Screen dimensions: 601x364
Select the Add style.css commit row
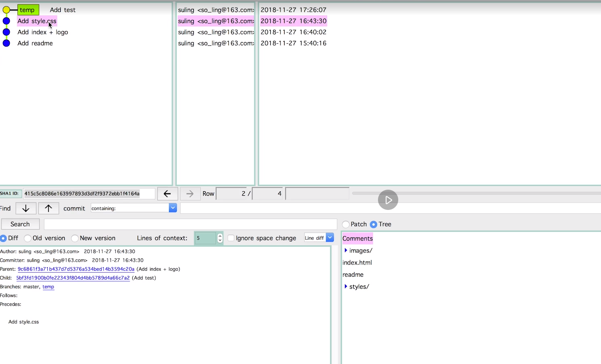(x=37, y=21)
